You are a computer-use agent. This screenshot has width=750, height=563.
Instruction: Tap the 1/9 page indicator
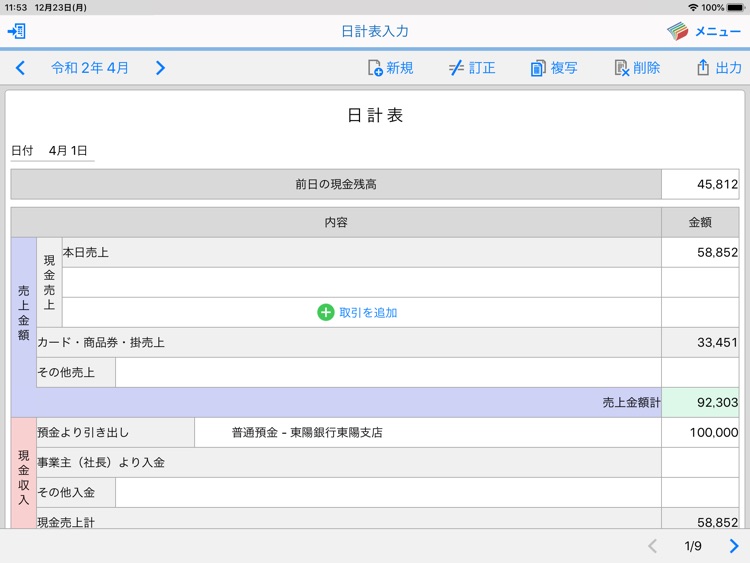pos(693,546)
